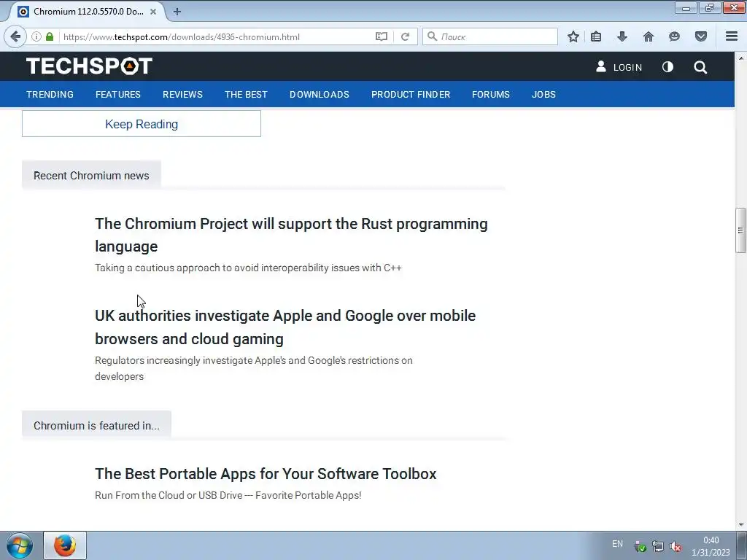Image resolution: width=747 pixels, height=560 pixels.
Task: Open the Firefox hamburger menu
Action: point(732,36)
